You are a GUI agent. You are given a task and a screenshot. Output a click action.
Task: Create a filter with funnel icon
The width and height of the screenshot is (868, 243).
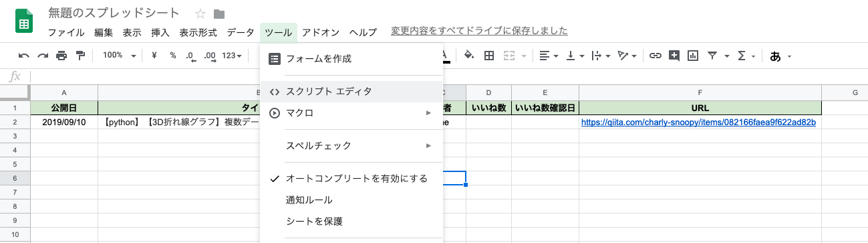(712, 56)
